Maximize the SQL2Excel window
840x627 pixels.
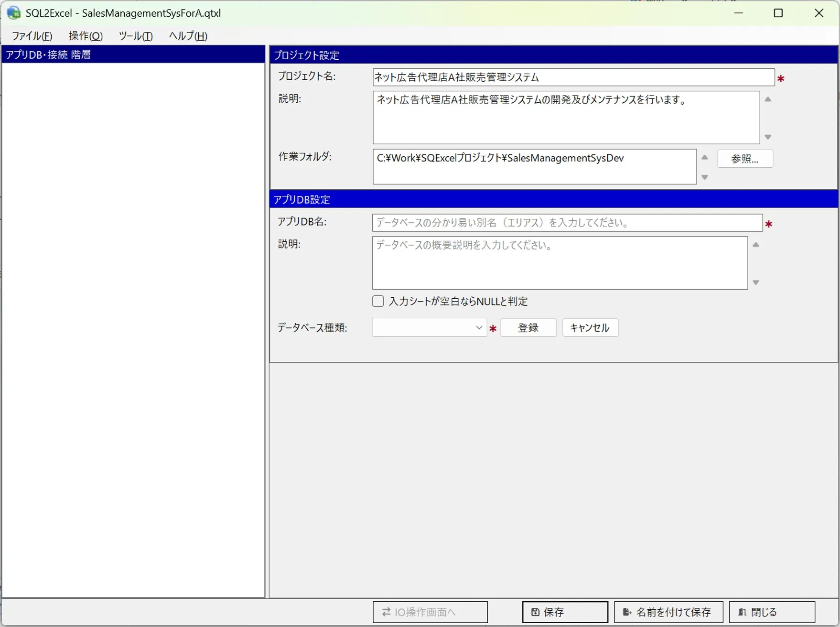click(x=778, y=13)
